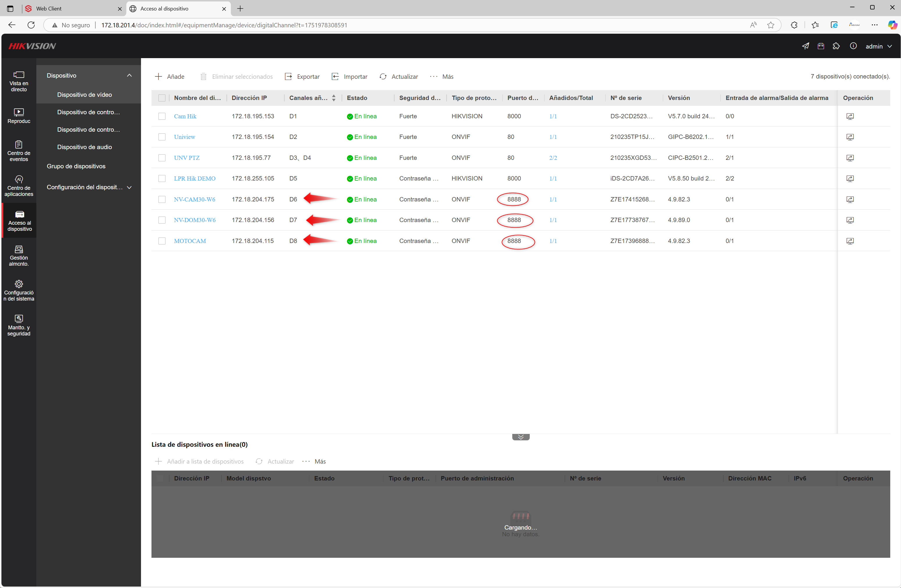Click the No seguro site warning
Screen dimensions: 901x588
(x=71, y=25)
